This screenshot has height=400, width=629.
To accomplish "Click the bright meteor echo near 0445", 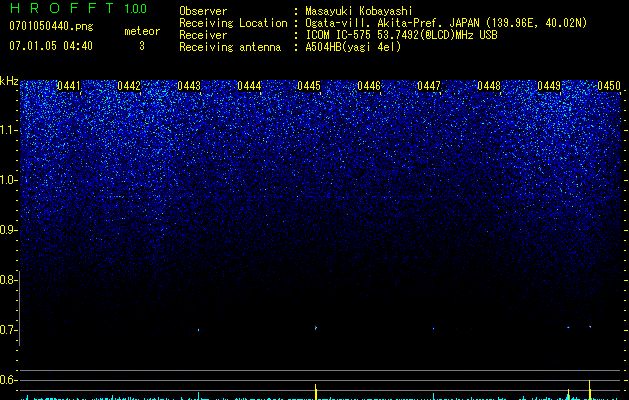I will click(316, 328).
